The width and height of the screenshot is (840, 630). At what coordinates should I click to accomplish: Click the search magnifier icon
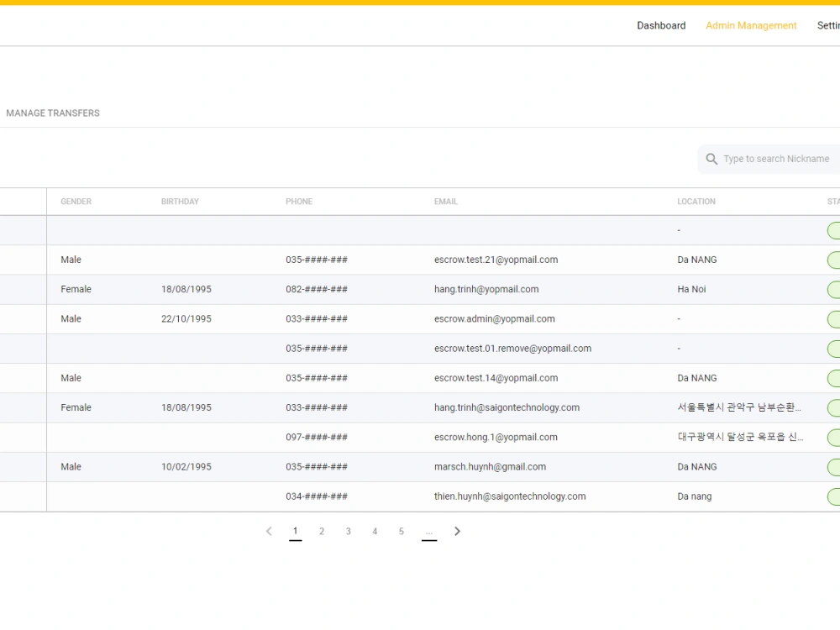[711, 159]
